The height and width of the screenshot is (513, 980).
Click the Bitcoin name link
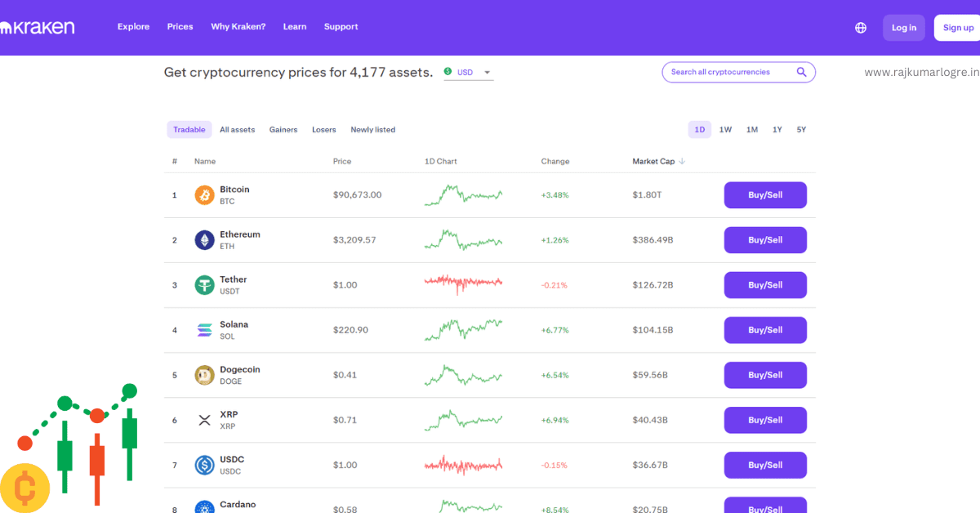234,190
